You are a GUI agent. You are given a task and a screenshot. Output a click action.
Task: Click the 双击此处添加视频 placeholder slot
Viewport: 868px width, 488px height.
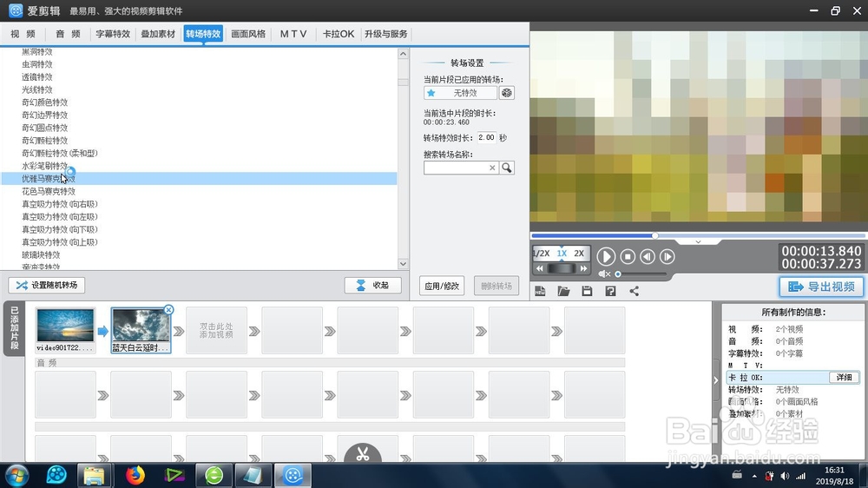[x=216, y=331]
